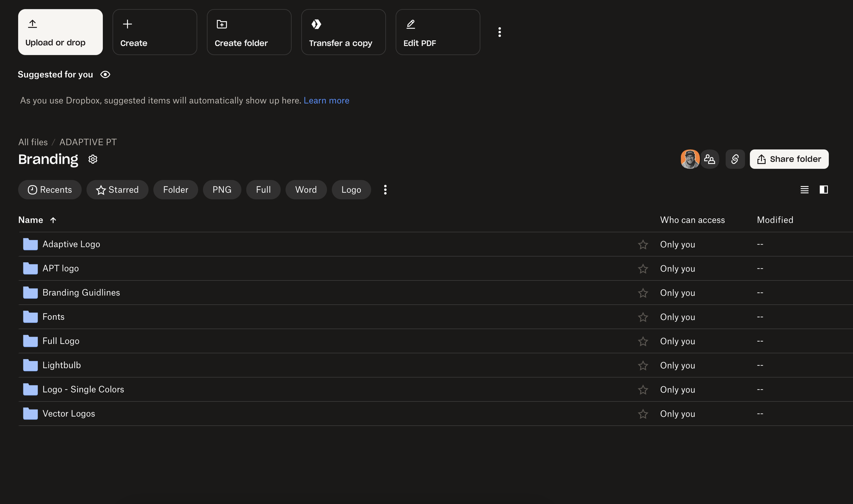Star the Branding Guidlines folder
Viewport: 853px width, 504px height.
pos(643,293)
